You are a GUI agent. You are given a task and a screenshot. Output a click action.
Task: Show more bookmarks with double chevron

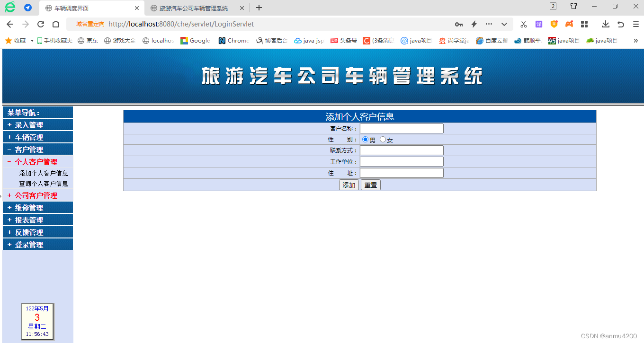[635, 41]
